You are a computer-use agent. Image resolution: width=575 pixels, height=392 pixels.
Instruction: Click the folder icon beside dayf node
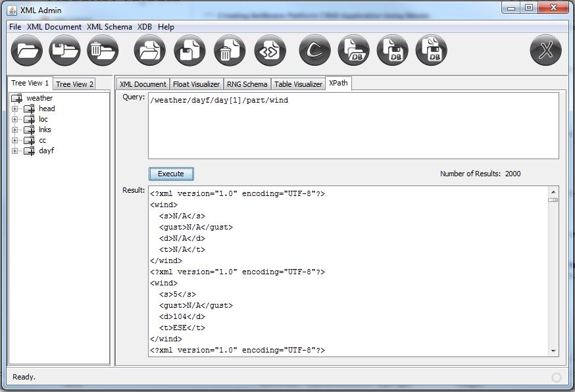(x=30, y=151)
